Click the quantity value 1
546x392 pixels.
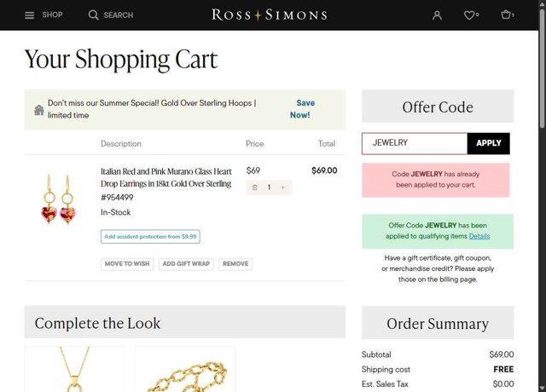coord(269,187)
